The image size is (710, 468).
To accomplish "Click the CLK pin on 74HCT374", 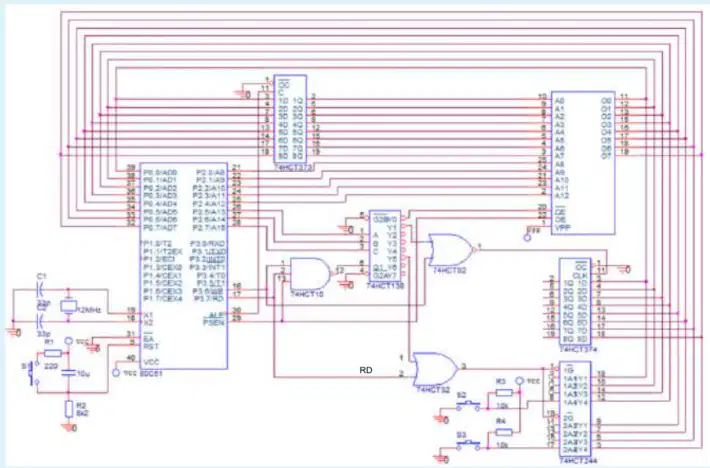I will pos(580,276).
